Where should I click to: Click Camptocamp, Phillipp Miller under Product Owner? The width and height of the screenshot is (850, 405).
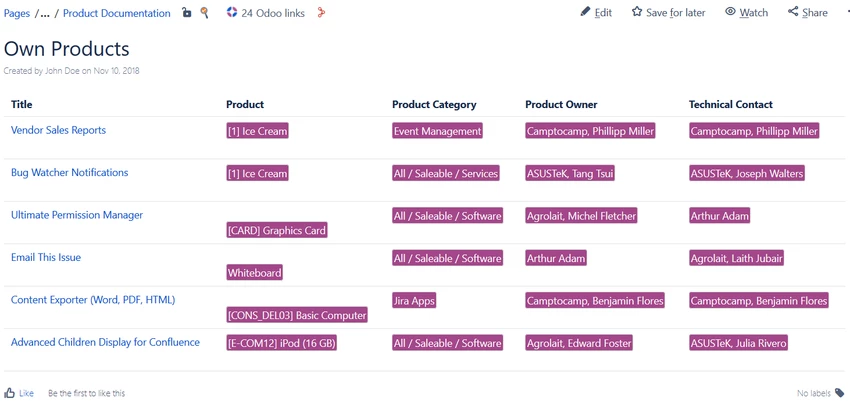coord(591,131)
